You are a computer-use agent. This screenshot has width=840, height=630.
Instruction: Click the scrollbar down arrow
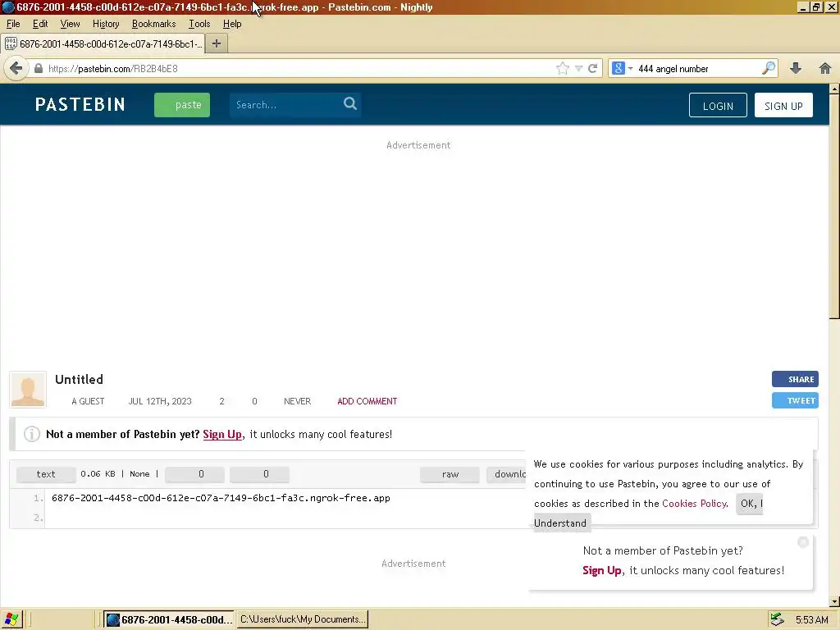pyautogui.click(x=834, y=602)
